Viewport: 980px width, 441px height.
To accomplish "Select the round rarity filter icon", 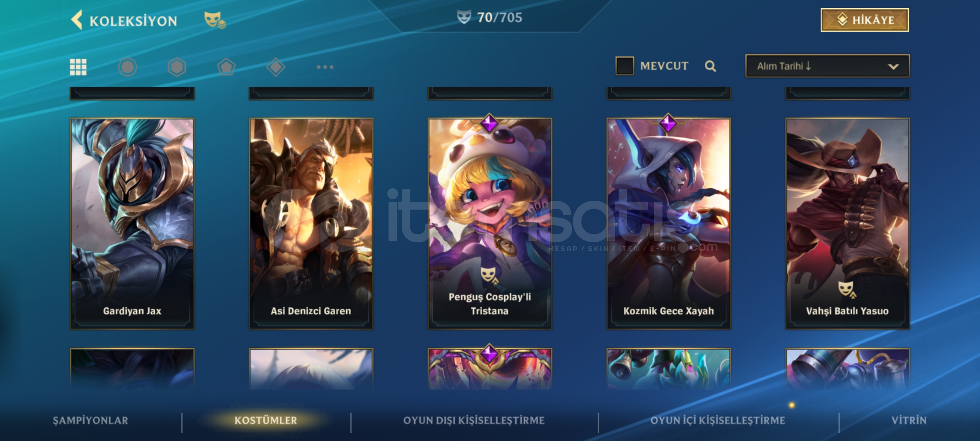I will (x=127, y=67).
